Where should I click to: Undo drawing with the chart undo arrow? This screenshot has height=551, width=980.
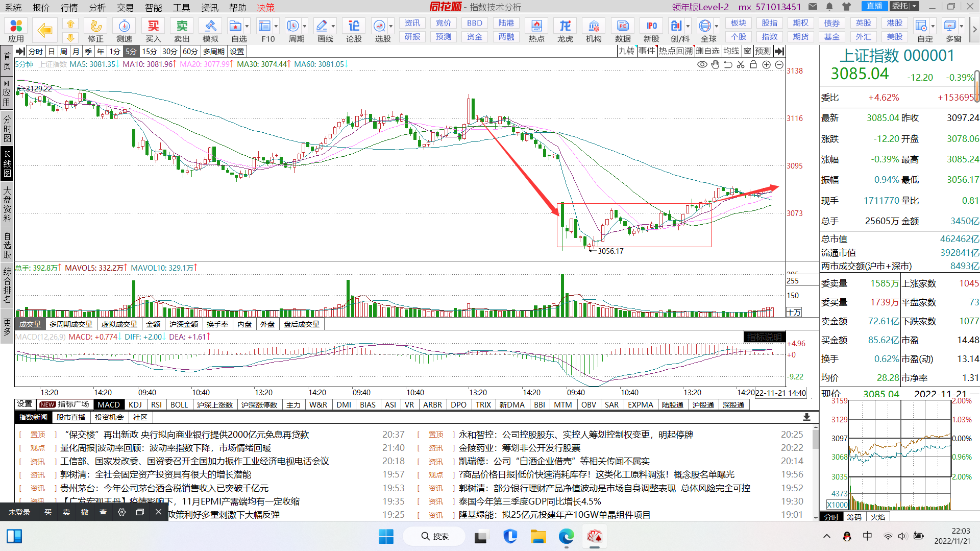click(728, 64)
